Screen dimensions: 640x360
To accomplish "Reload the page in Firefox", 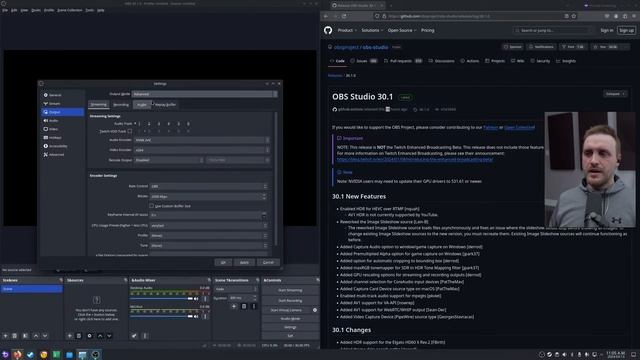I will [344, 16].
